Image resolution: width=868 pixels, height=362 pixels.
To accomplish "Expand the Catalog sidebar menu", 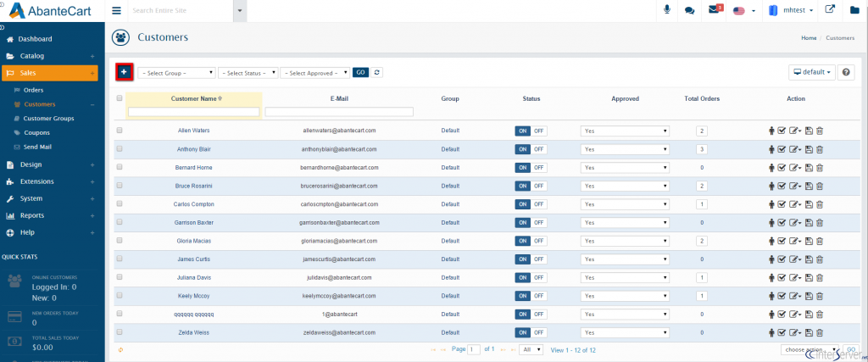I will tap(32, 56).
